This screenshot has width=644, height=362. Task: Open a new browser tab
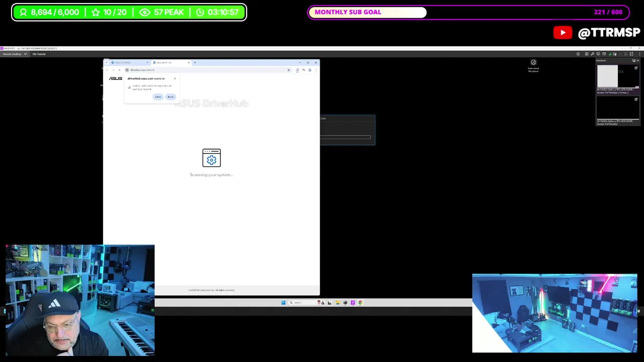(x=195, y=62)
